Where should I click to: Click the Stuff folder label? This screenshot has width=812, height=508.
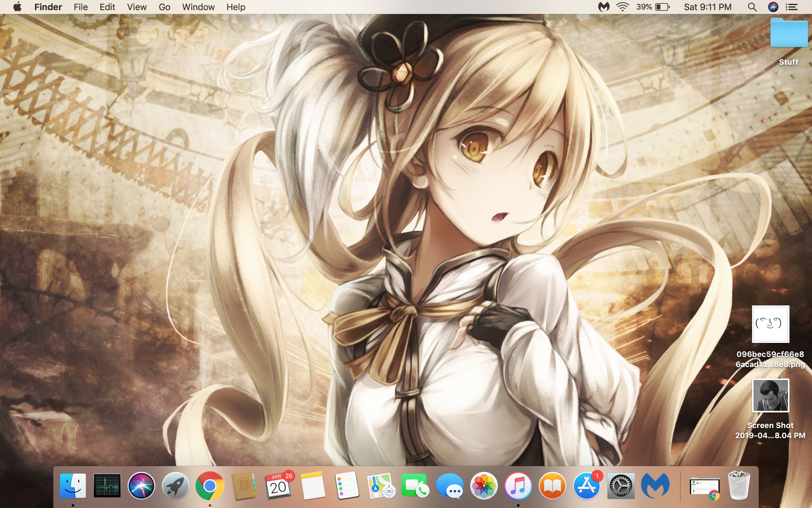pos(789,62)
